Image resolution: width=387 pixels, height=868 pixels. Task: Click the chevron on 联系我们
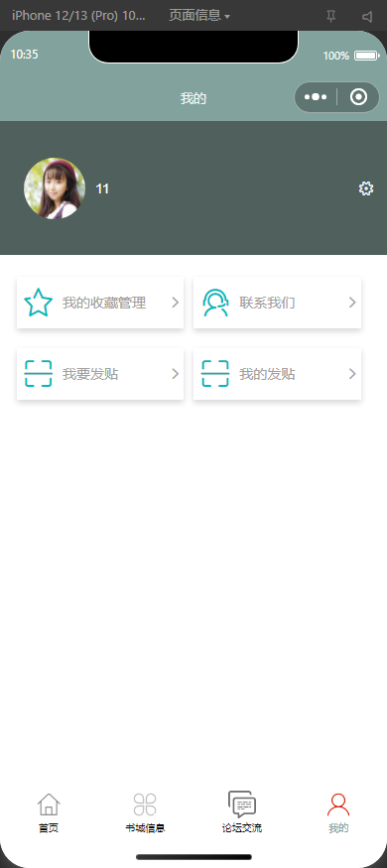[352, 303]
